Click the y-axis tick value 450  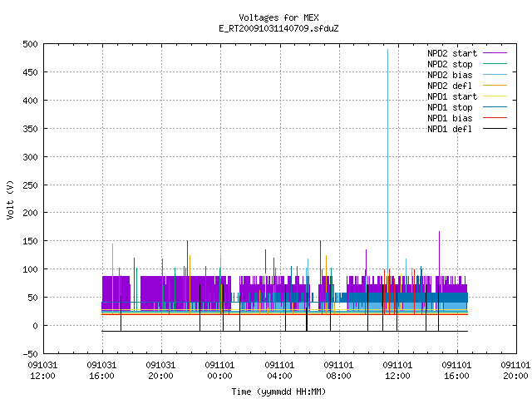click(x=30, y=72)
